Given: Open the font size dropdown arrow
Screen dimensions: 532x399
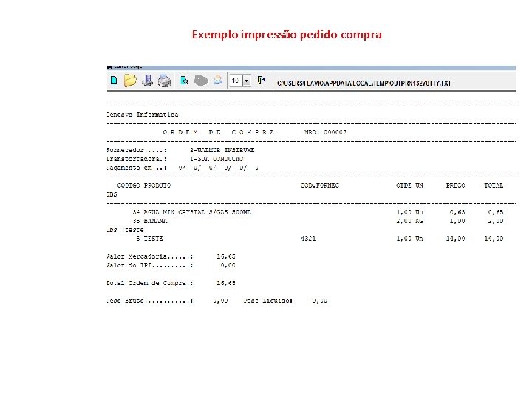Looking at the screenshot, I should [247, 81].
